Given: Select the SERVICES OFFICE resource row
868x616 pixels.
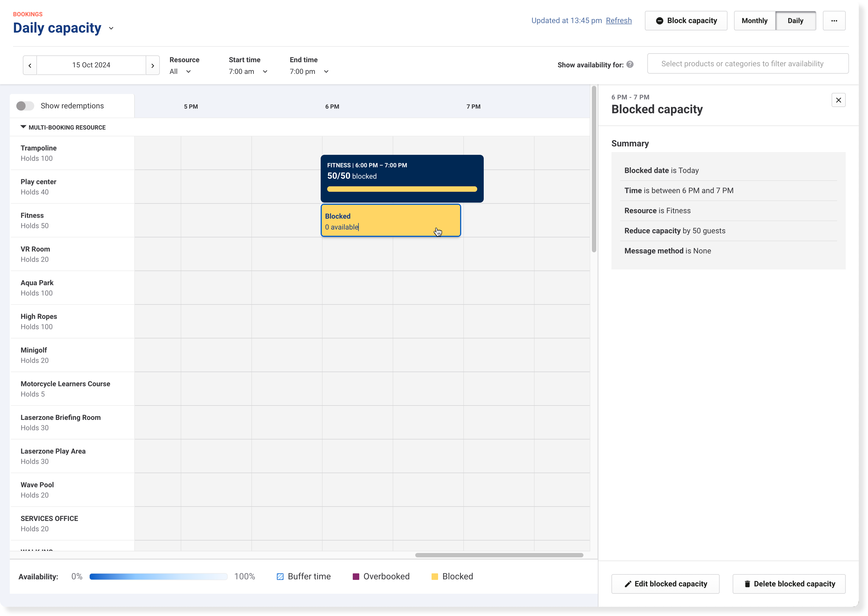Looking at the screenshot, I should coord(72,523).
